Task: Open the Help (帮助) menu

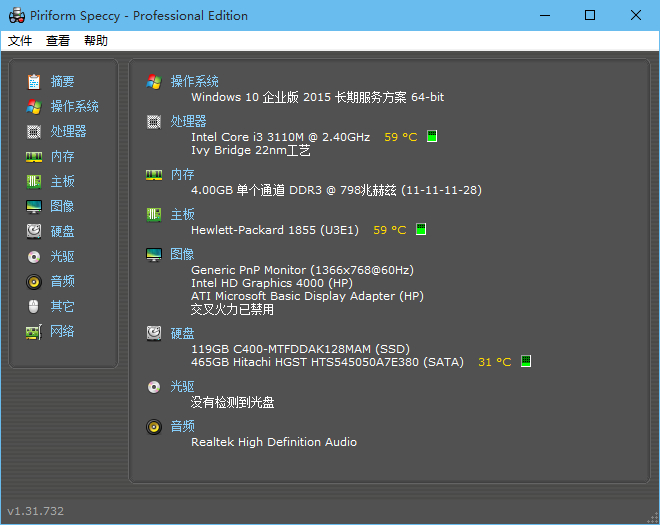Action: coord(96,41)
